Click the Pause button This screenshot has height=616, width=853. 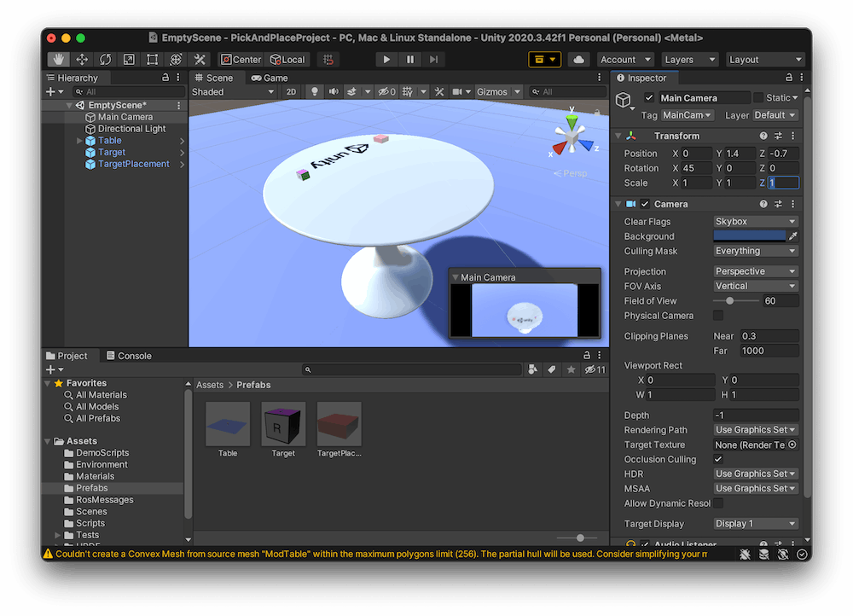pyautogui.click(x=410, y=60)
